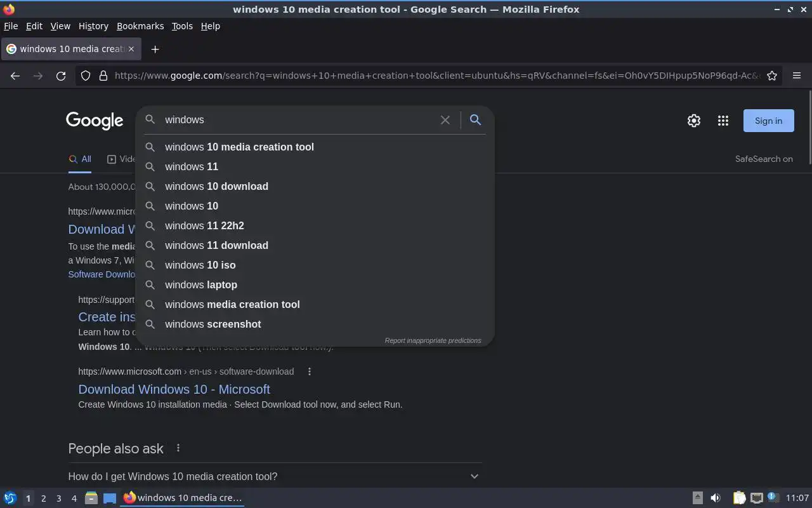This screenshot has width=812, height=508.
Task: Choose suggestion windows 10 media creation tool
Action: click(x=315, y=147)
